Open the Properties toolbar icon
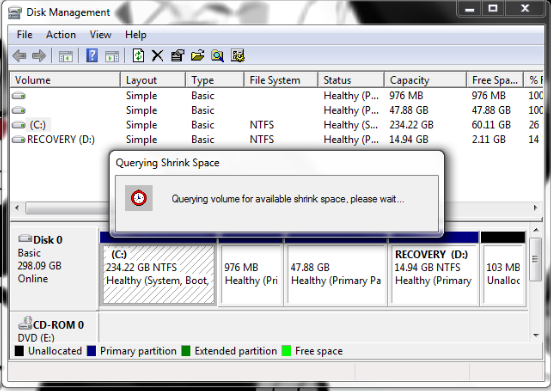551x391 pixels. tap(177, 56)
